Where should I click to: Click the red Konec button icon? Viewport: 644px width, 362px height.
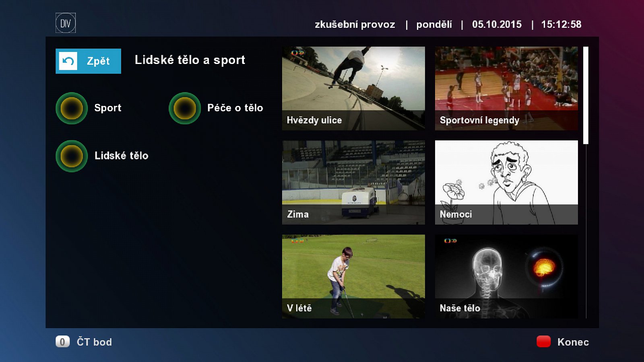click(543, 342)
